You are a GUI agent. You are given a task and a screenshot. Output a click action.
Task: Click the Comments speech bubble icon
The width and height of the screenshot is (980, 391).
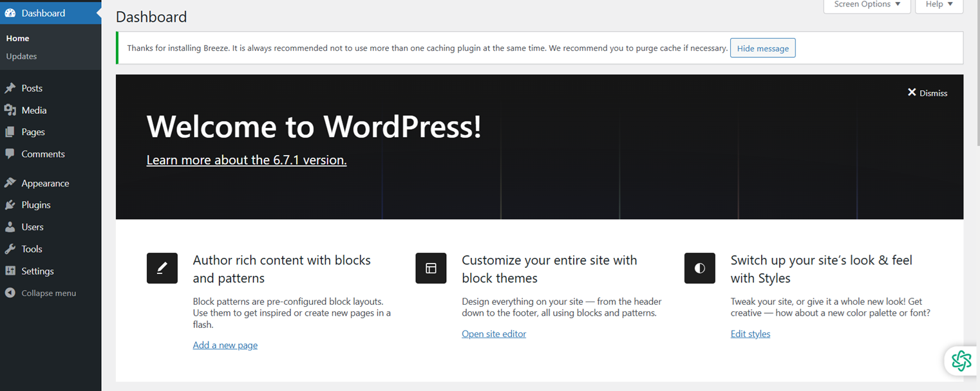pos(10,154)
